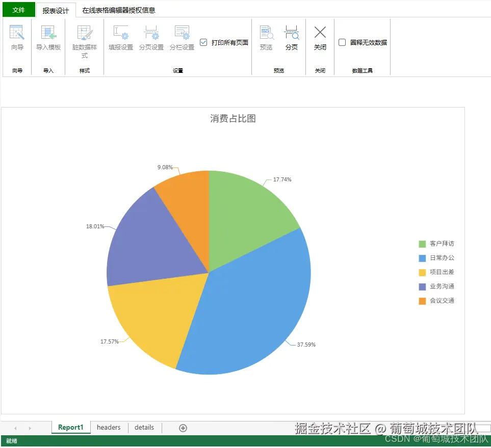This screenshot has width=491, height=448.
Task: Click the 数据工具 group label
Action: tap(363, 71)
